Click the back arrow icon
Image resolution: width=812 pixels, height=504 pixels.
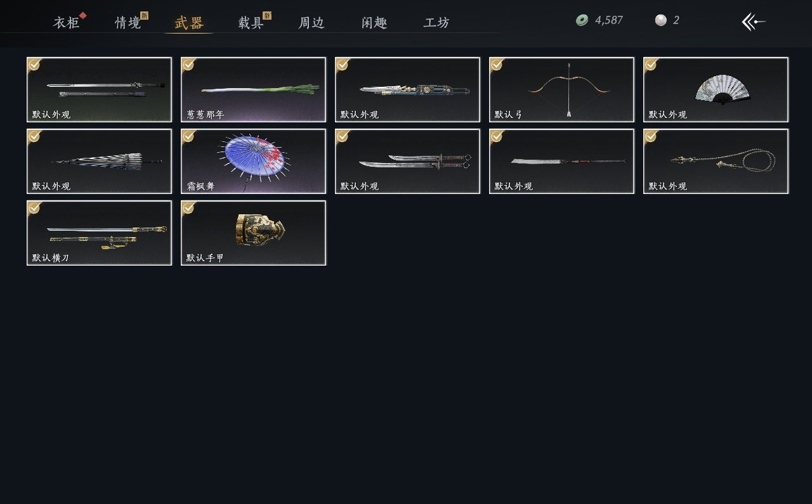pyautogui.click(x=754, y=22)
